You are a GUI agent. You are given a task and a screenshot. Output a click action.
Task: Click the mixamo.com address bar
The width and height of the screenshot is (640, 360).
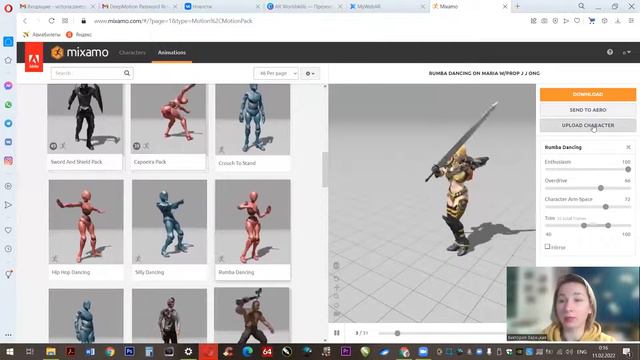[173, 21]
